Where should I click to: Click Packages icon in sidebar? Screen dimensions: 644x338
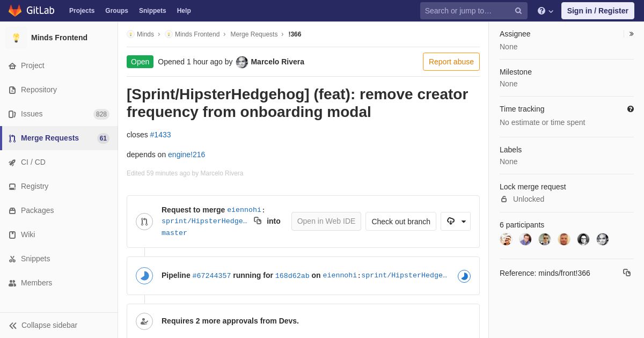pos(12,211)
